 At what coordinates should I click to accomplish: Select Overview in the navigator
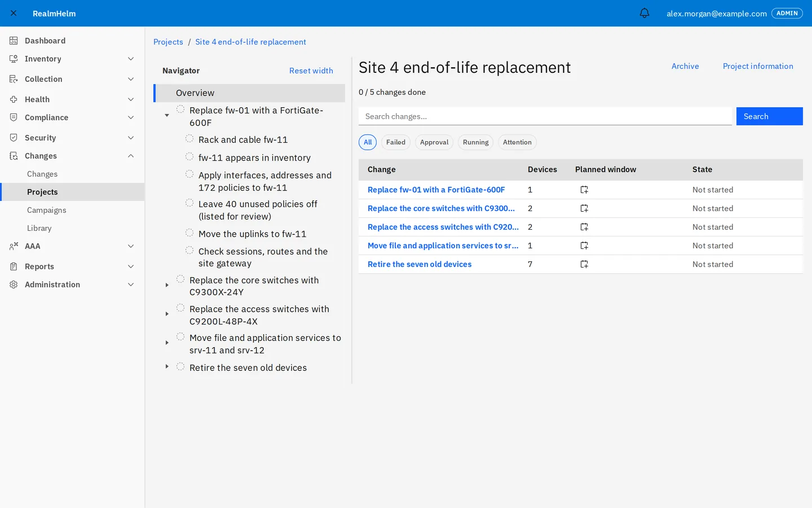click(x=249, y=93)
